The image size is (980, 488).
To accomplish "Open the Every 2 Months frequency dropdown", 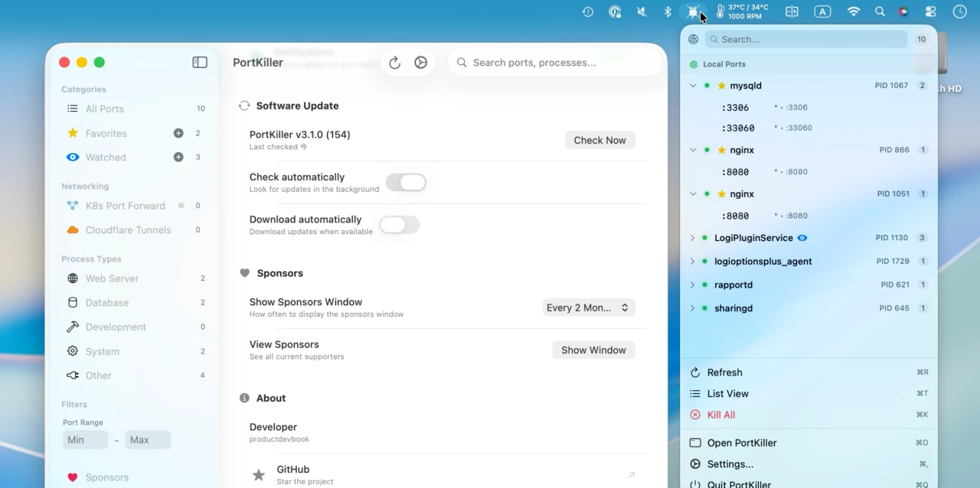I will pyautogui.click(x=588, y=307).
